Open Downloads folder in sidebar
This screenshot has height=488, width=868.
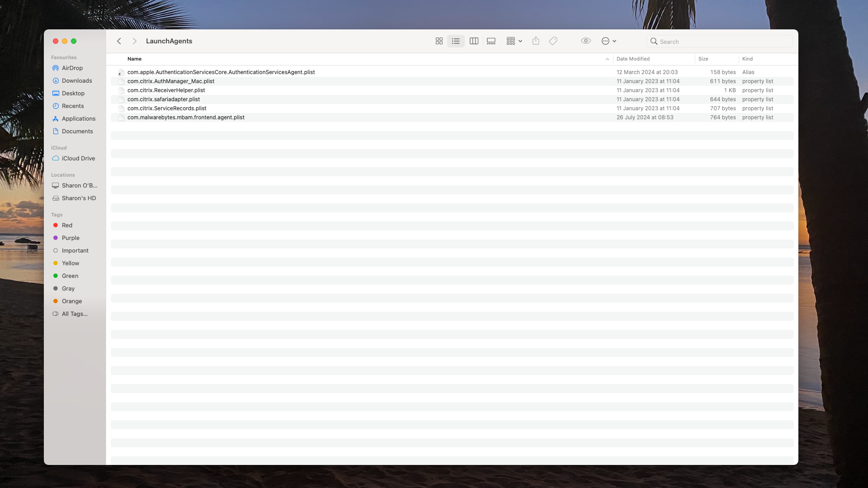coord(76,81)
